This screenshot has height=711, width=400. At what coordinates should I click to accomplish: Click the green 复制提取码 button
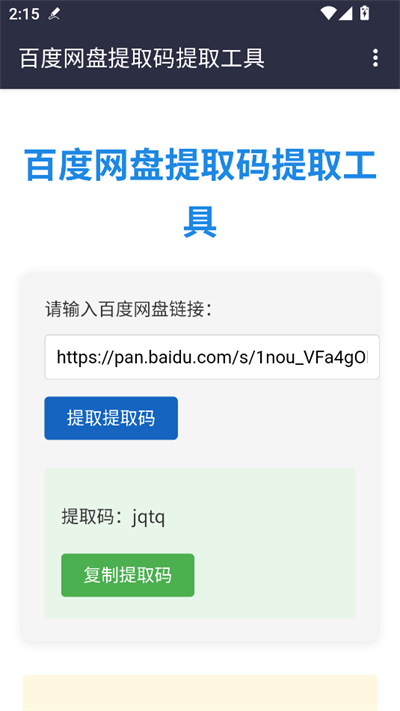128,575
